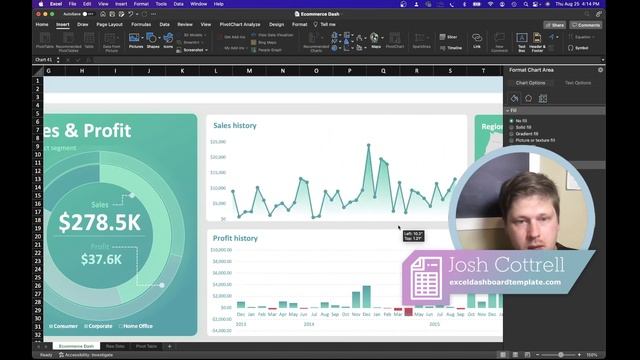Insert a PivotTable from the ribbon
This screenshot has width=640, height=360.
(x=44, y=41)
